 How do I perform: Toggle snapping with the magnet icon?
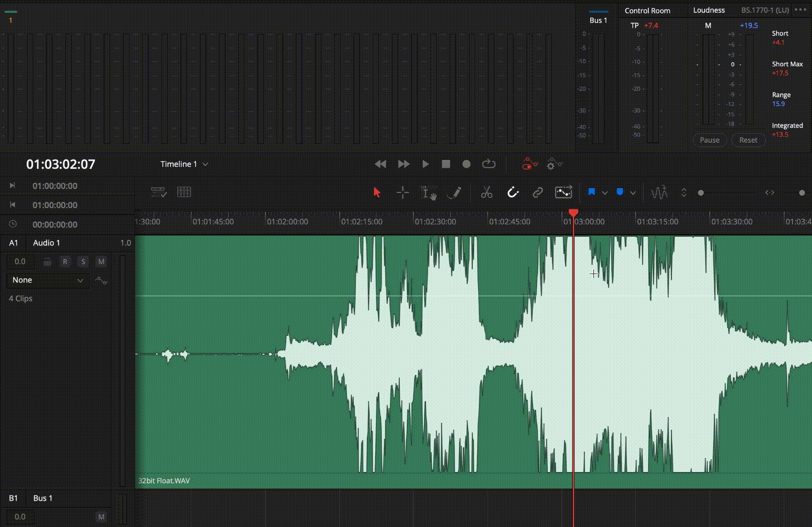(x=513, y=192)
